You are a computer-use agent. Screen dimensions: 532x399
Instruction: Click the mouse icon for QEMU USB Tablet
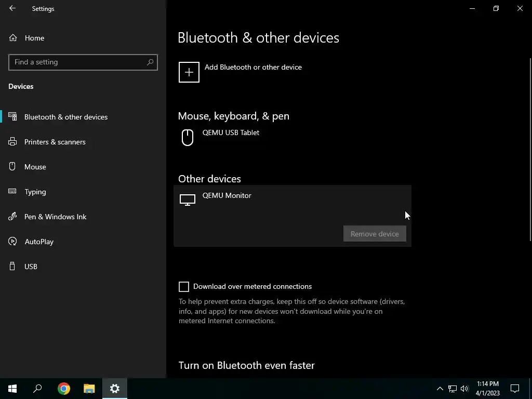point(188,137)
